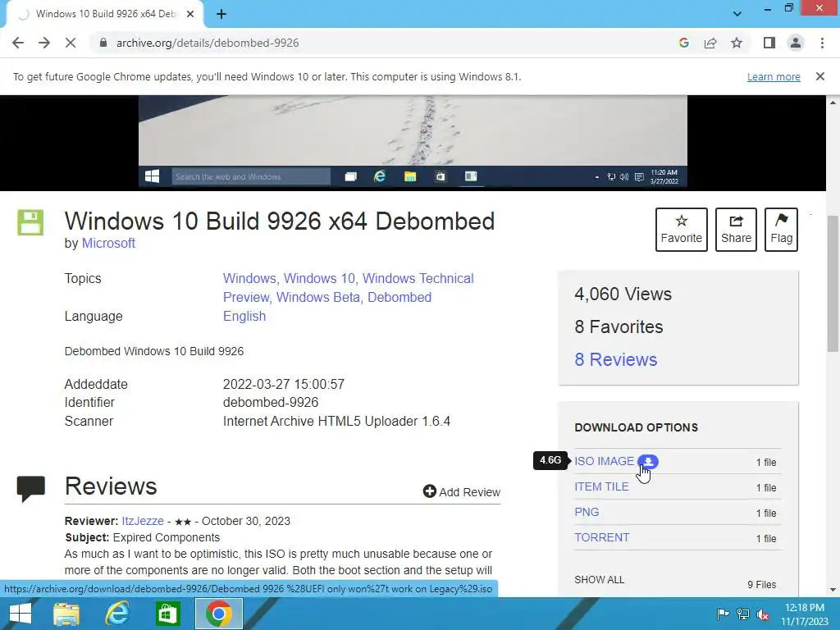
Task: Switch to Chrome on the taskbar
Action: (218, 614)
